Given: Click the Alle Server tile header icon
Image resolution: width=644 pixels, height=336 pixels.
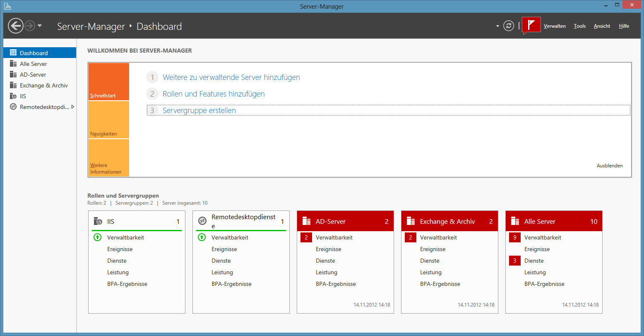Looking at the screenshot, I should tap(515, 221).
